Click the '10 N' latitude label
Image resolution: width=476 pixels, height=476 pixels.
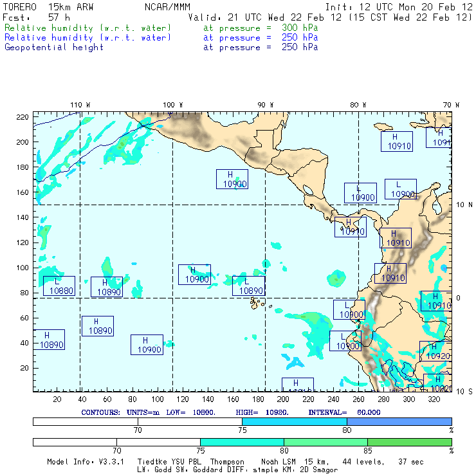(x=464, y=205)
